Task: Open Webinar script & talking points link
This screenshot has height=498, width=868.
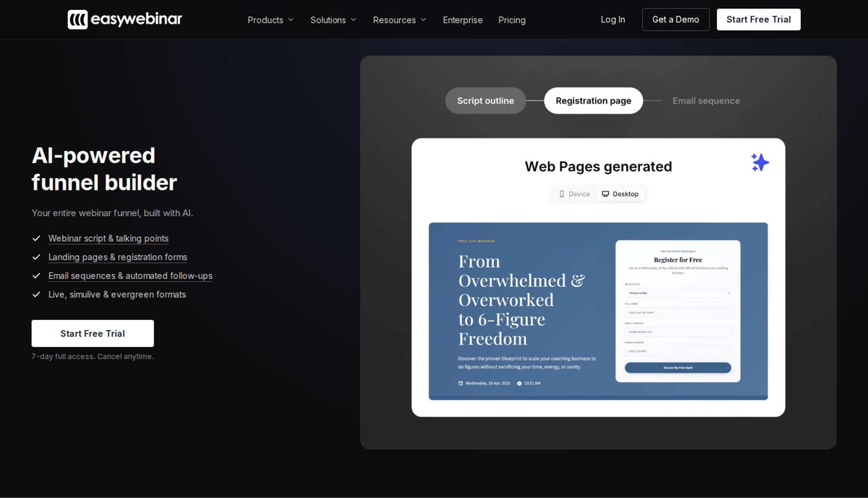Action: click(x=108, y=238)
